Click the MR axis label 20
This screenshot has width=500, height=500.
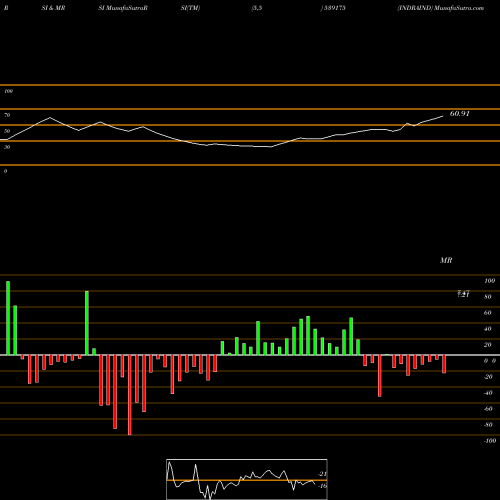(488, 345)
